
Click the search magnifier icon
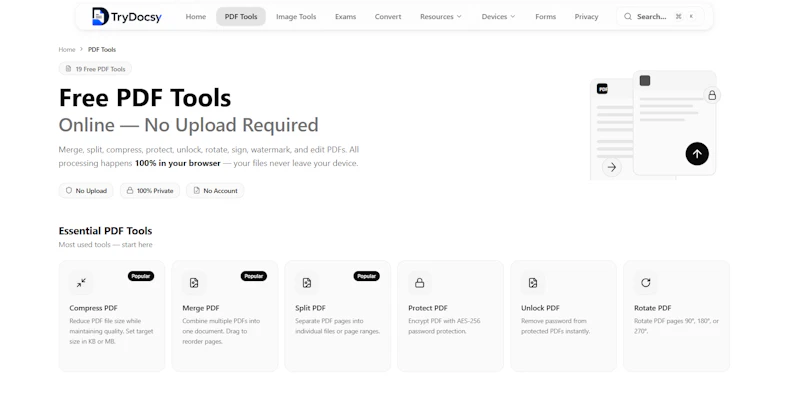coord(628,16)
